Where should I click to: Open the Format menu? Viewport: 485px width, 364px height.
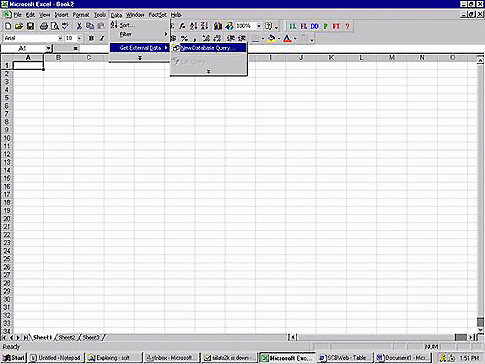point(81,15)
